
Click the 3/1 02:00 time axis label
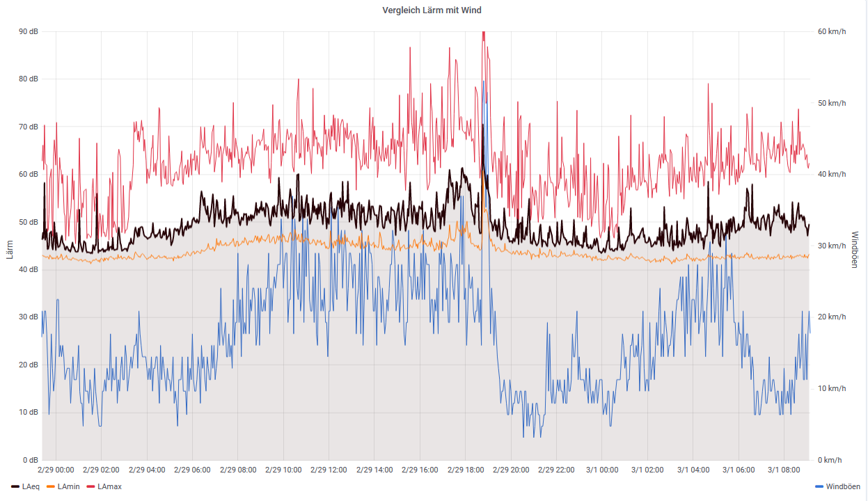pyautogui.click(x=647, y=470)
